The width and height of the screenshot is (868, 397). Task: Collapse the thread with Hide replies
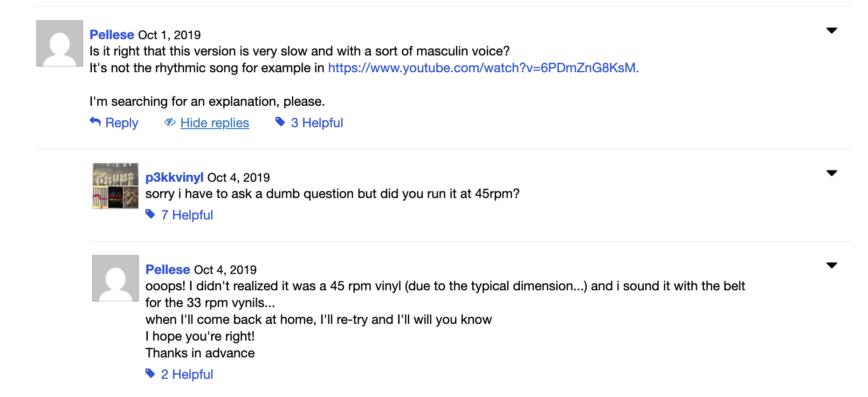tap(214, 123)
